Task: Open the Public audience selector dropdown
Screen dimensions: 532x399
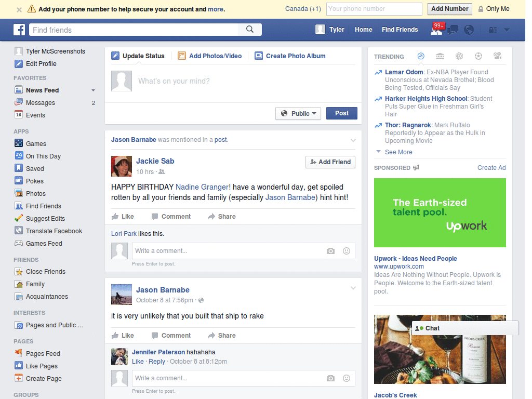Action: (x=298, y=113)
